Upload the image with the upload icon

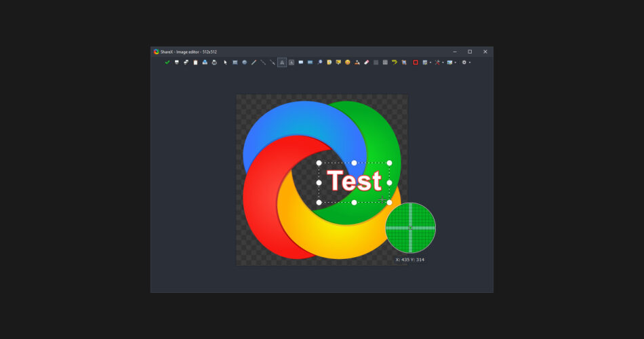coord(205,62)
